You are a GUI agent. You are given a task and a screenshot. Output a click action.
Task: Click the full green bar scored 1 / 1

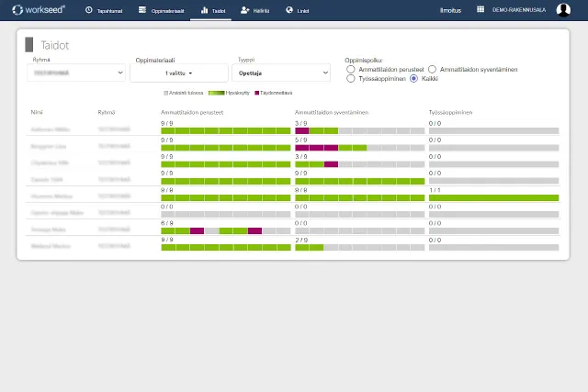494,197
